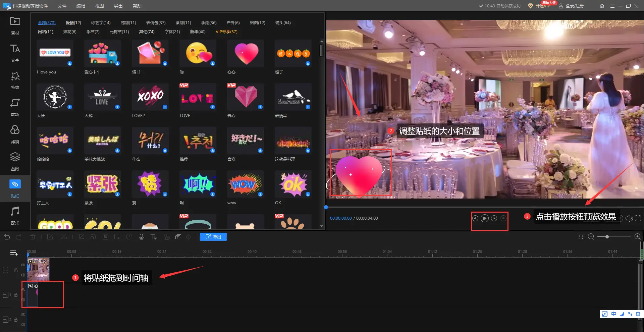This screenshot has height=332, width=644.
Task: Click the delete trash icon in timeline toolbar
Action: tap(33, 237)
